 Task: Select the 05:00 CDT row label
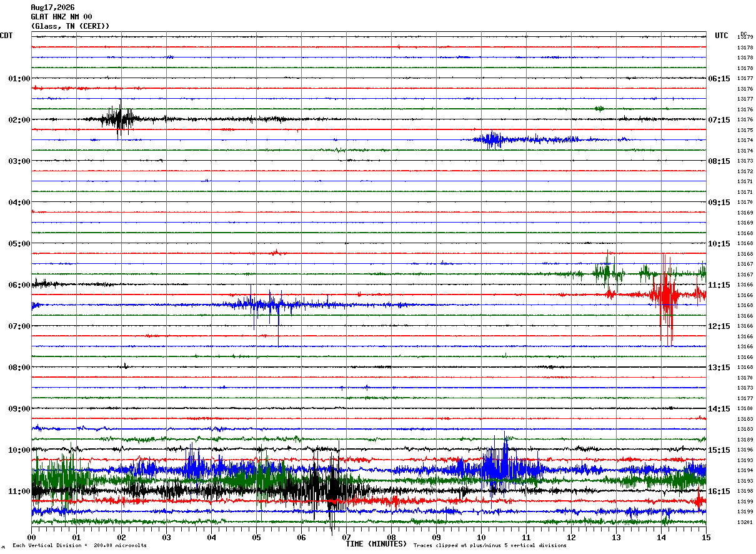19,244
